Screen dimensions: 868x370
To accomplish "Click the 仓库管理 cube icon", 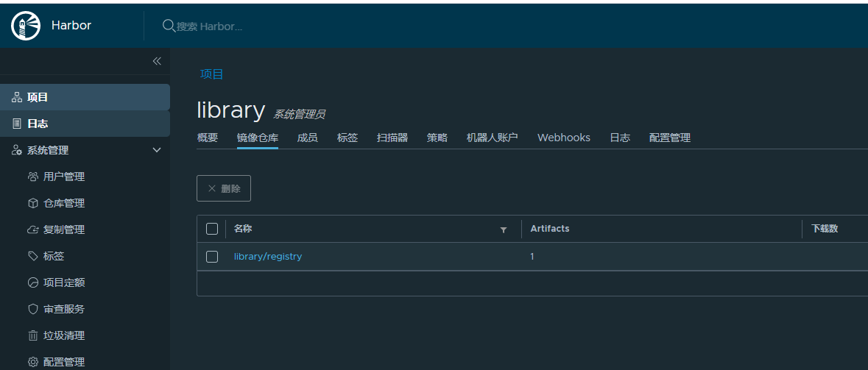I will (x=32, y=204).
